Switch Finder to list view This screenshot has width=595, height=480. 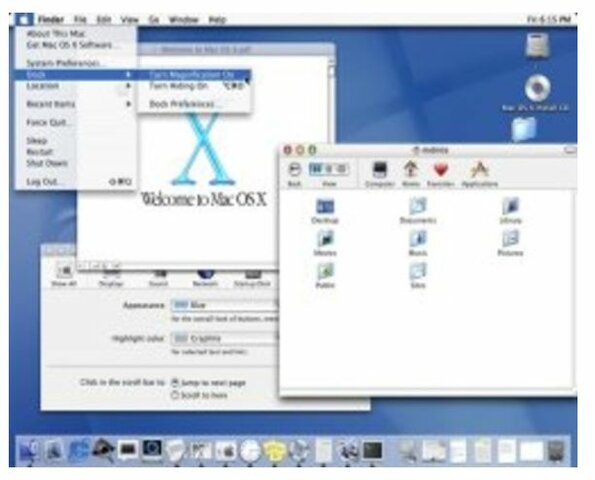click(329, 169)
